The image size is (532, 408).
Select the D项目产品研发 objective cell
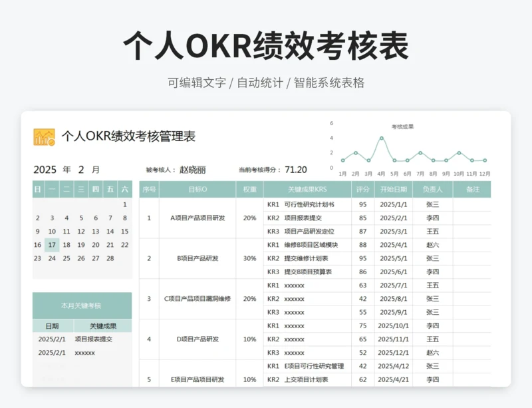[x=198, y=339]
